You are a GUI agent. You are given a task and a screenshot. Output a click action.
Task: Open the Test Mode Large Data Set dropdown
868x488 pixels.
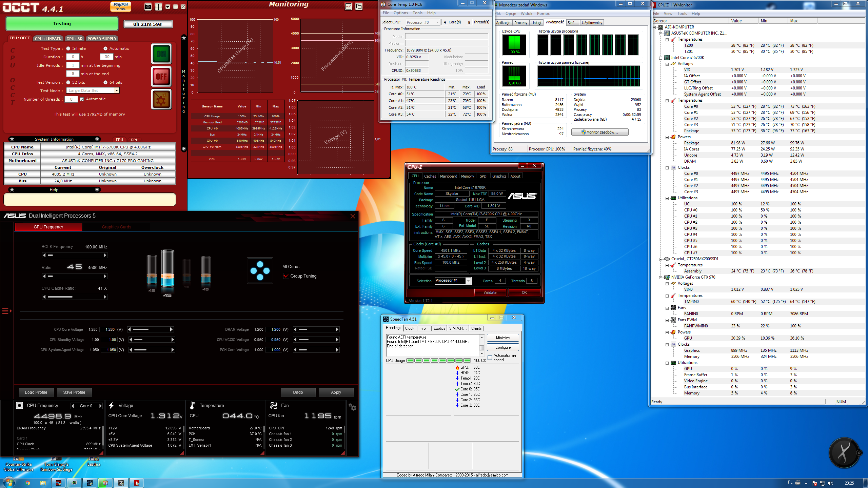pyautogui.click(x=116, y=90)
